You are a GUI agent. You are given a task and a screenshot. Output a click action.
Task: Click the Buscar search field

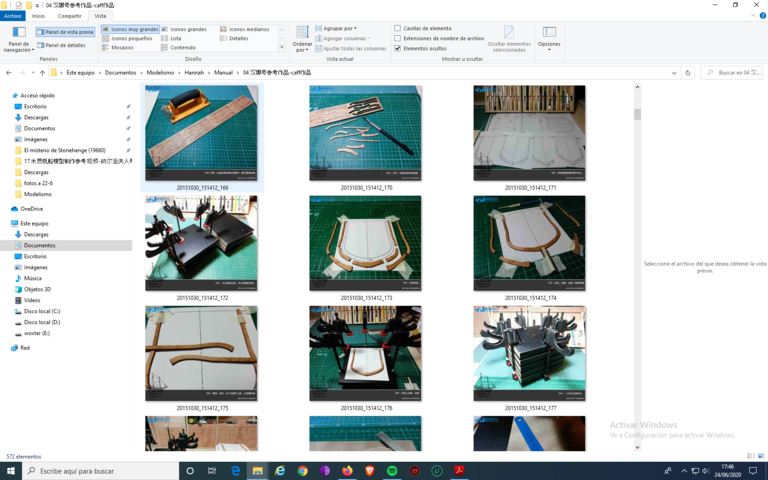pos(732,72)
